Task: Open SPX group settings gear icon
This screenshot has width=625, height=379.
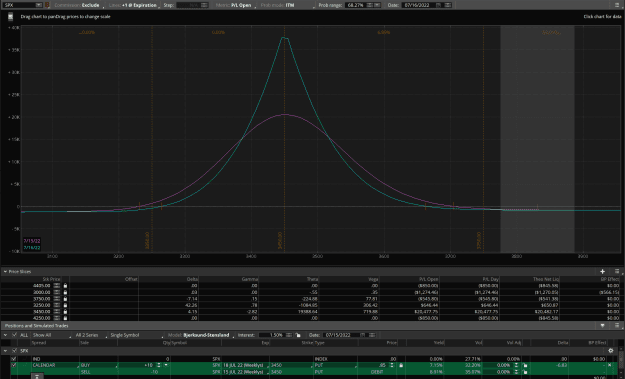Action: click(611, 351)
